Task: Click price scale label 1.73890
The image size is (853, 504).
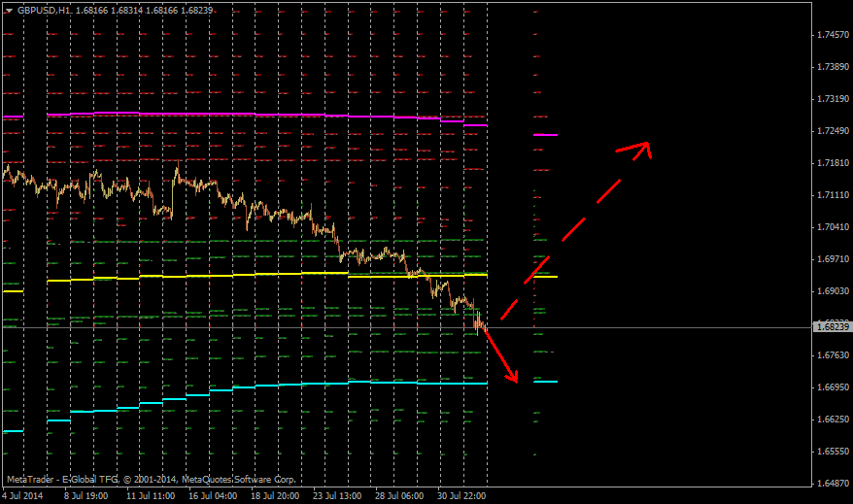Action: [833, 67]
